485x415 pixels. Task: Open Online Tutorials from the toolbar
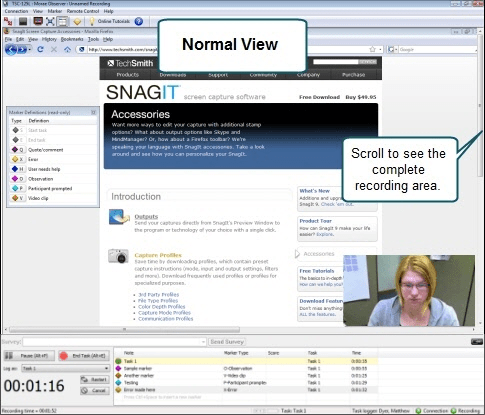coord(110,21)
